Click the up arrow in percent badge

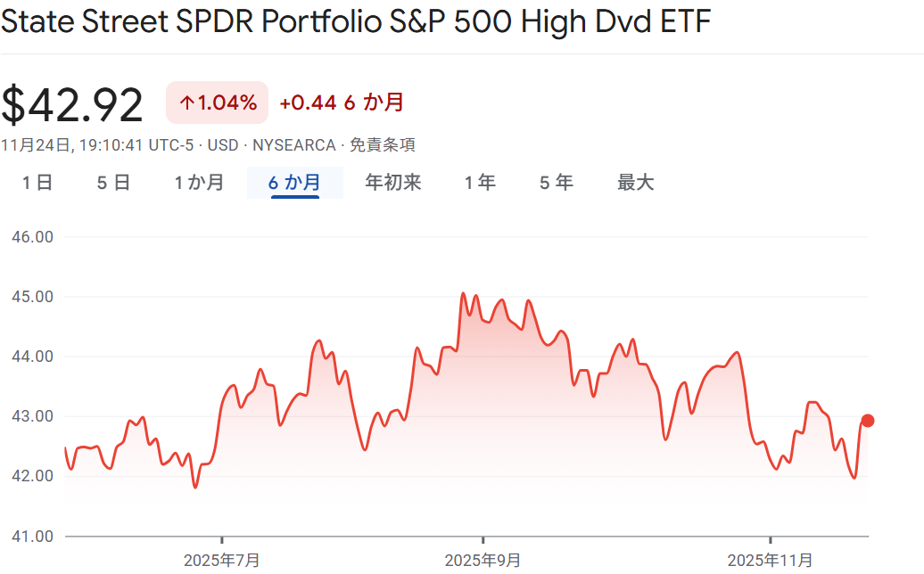point(186,103)
